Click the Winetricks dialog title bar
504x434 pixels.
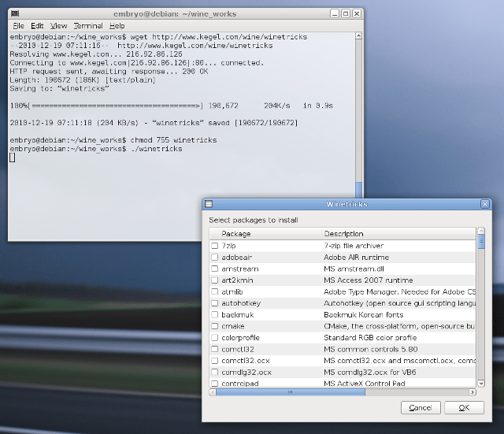click(346, 204)
